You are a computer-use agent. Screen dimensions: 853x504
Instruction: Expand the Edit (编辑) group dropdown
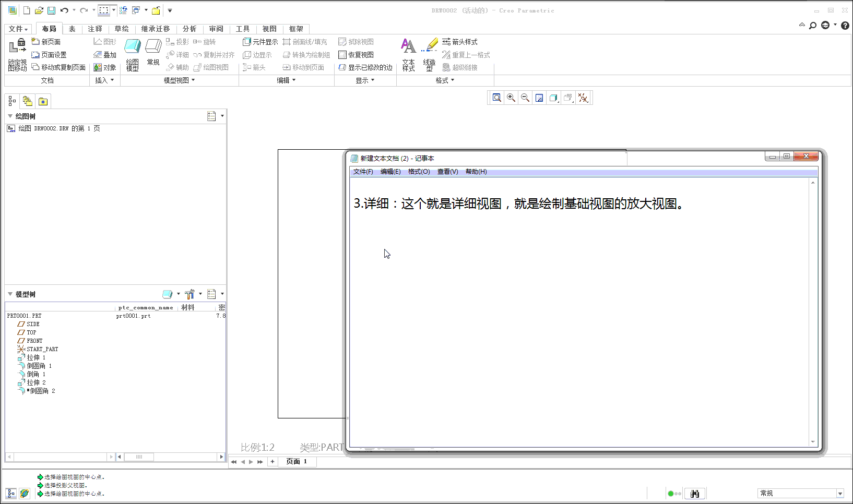[x=286, y=80]
